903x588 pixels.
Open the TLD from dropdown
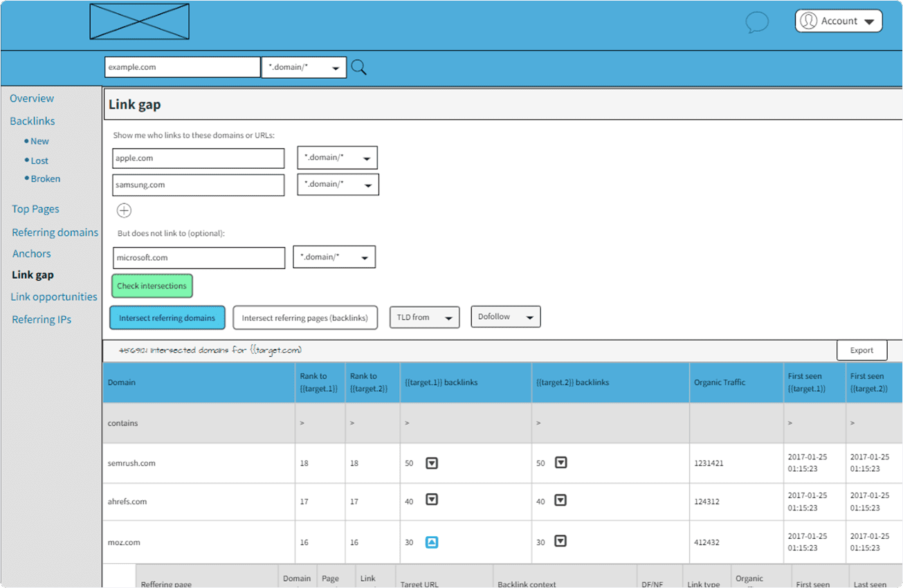[424, 317]
